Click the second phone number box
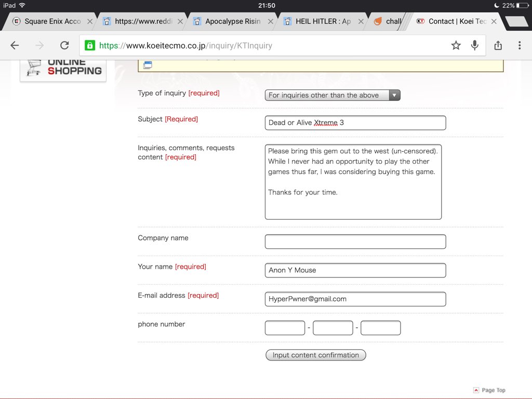Screen dimensions: 532x399 click(333, 328)
